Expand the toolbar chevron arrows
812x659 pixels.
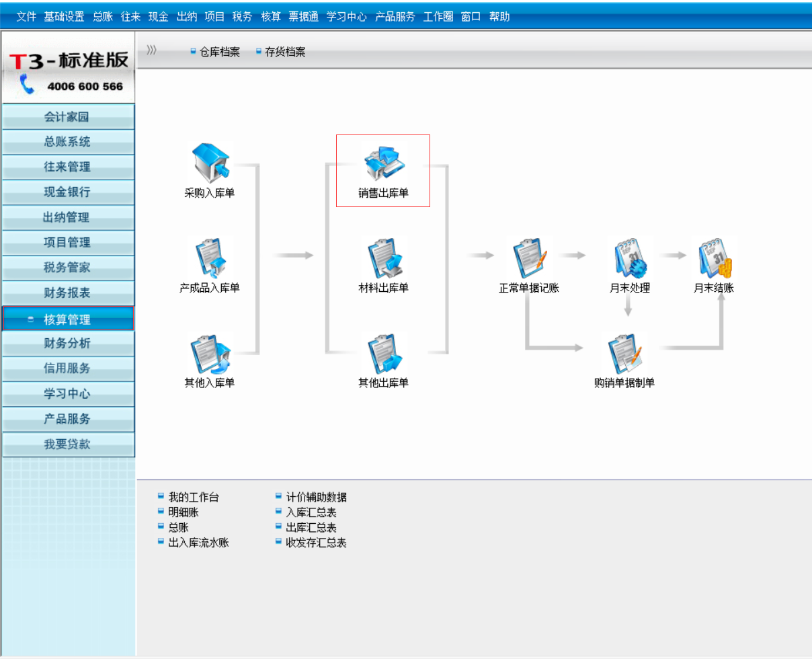tap(151, 50)
